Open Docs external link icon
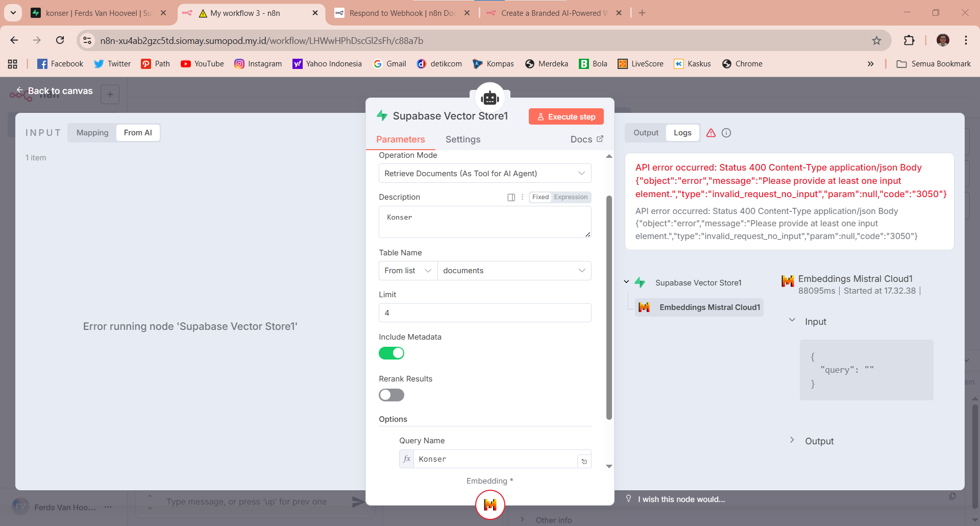This screenshot has width=980, height=526. click(600, 139)
